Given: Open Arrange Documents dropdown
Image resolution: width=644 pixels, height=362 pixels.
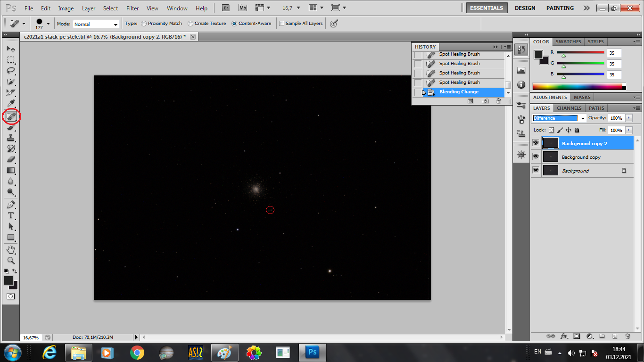Looking at the screenshot, I should click(315, 8).
